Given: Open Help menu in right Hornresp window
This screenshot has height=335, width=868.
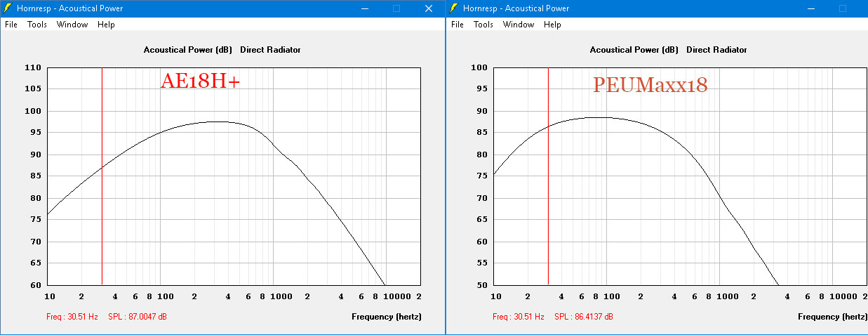Looking at the screenshot, I should click(x=552, y=25).
